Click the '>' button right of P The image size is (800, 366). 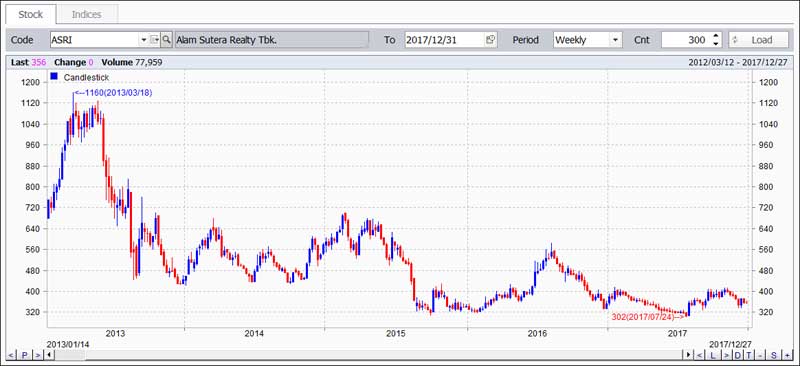click(38, 355)
